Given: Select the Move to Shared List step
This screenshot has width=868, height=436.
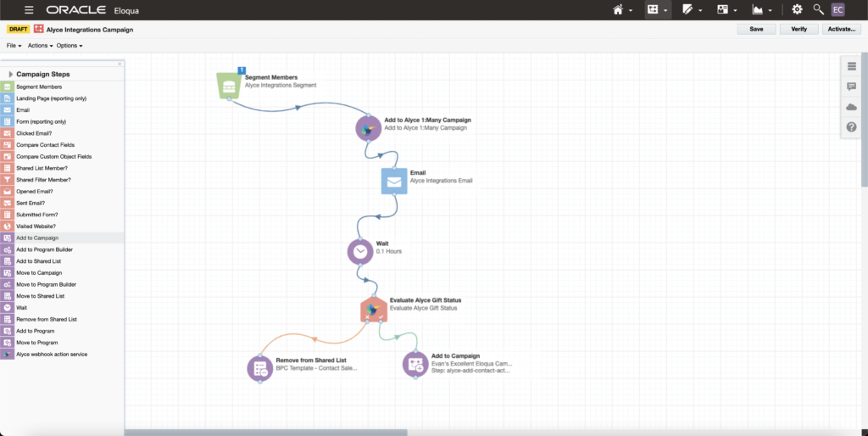Looking at the screenshot, I should point(62,296).
